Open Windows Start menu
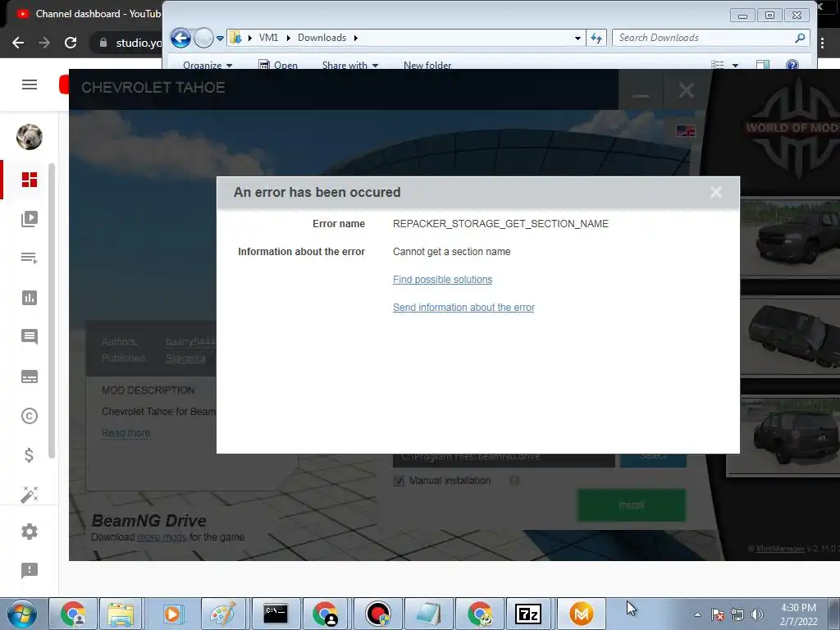Viewport: 840px width, 630px height. click(22, 614)
